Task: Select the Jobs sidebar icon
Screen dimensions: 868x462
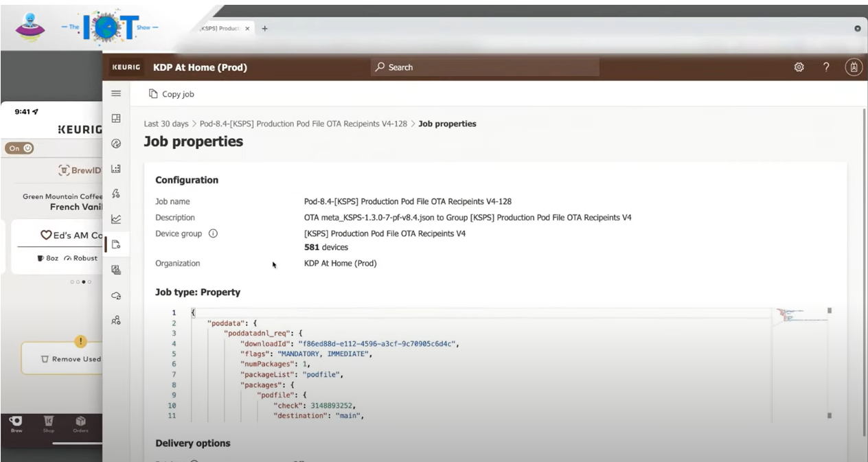Action: (x=115, y=244)
